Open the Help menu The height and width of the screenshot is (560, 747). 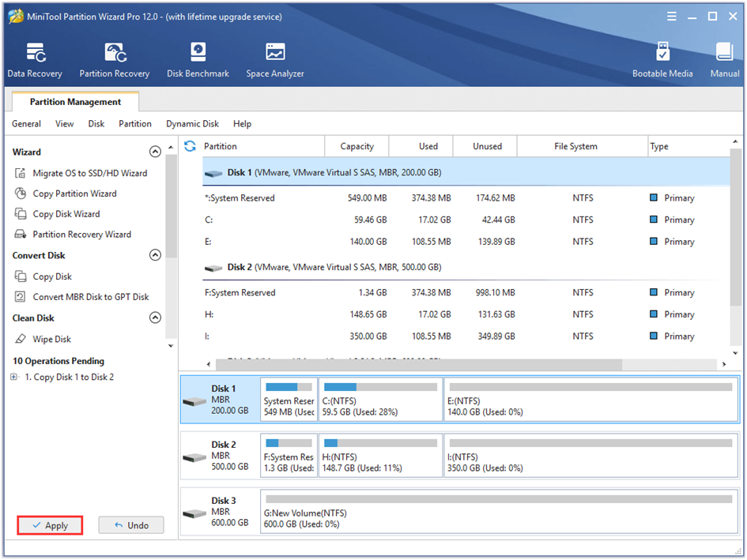[242, 124]
